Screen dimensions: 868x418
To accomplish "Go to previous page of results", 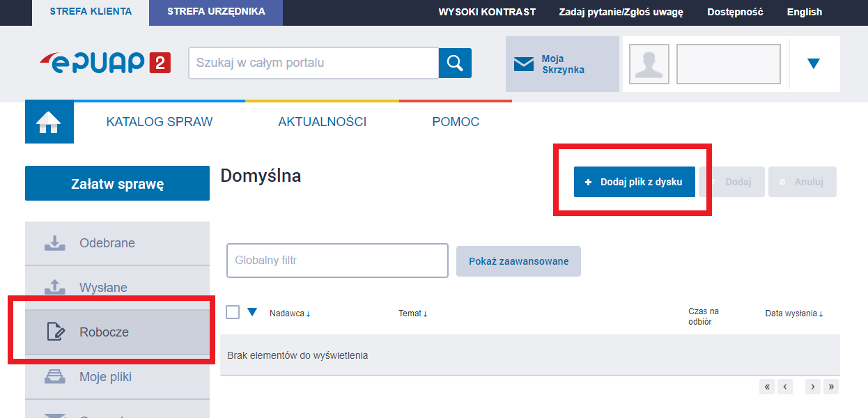I will 785,387.
